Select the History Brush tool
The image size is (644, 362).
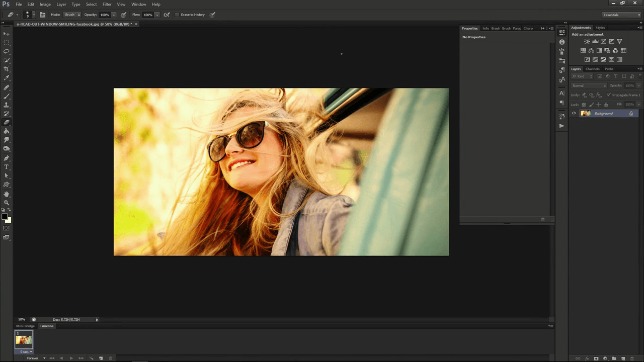[x=7, y=113]
